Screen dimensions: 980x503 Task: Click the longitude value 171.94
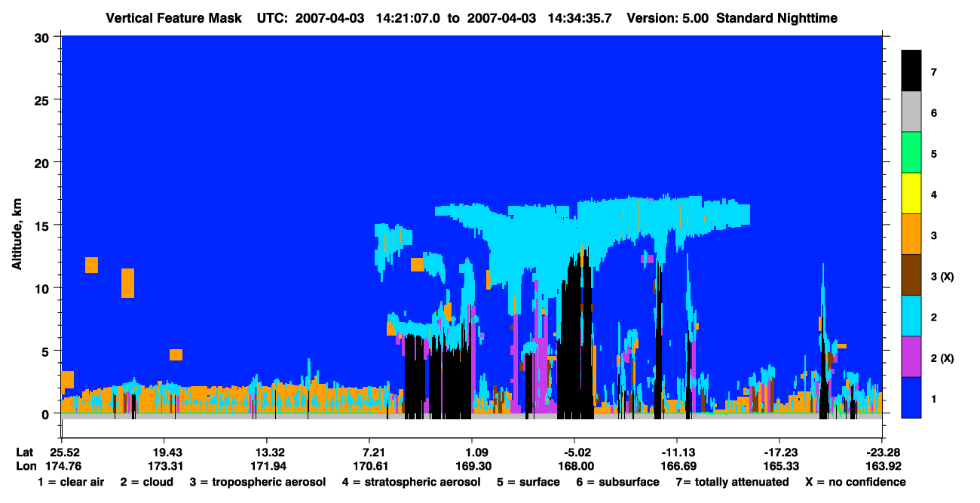pos(267,465)
